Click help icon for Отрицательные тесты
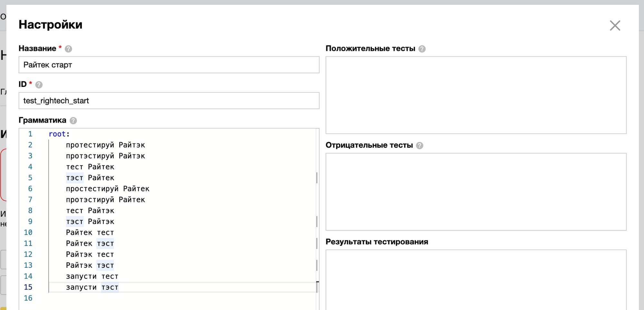This screenshot has width=644, height=310. pyautogui.click(x=419, y=146)
